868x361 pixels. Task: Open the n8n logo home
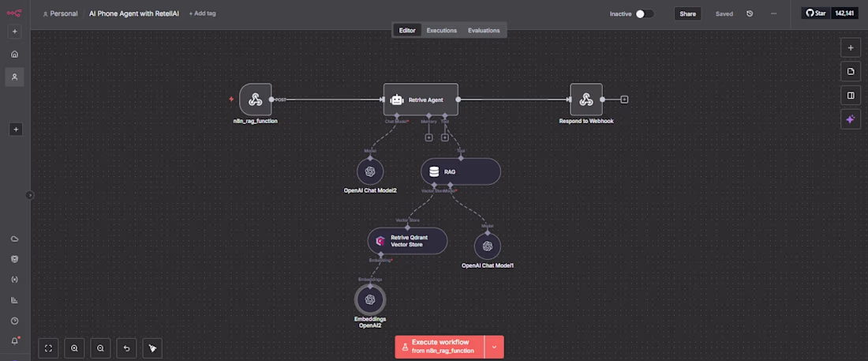[14, 13]
